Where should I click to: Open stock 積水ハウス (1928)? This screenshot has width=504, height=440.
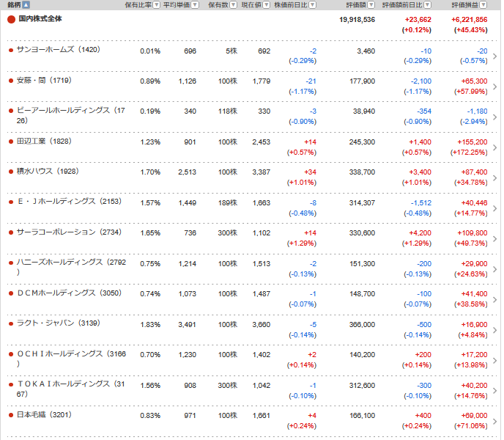pyautogui.click(x=48, y=171)
